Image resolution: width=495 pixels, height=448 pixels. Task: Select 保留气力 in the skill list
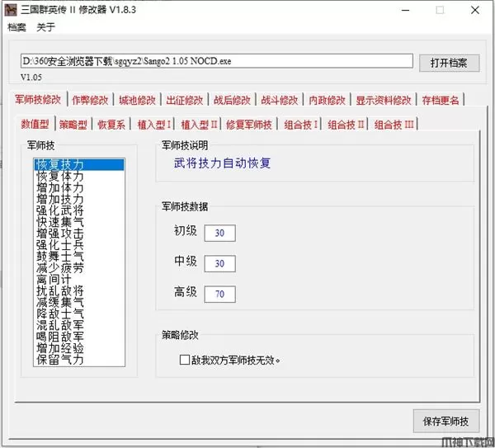tap(59, 360)
